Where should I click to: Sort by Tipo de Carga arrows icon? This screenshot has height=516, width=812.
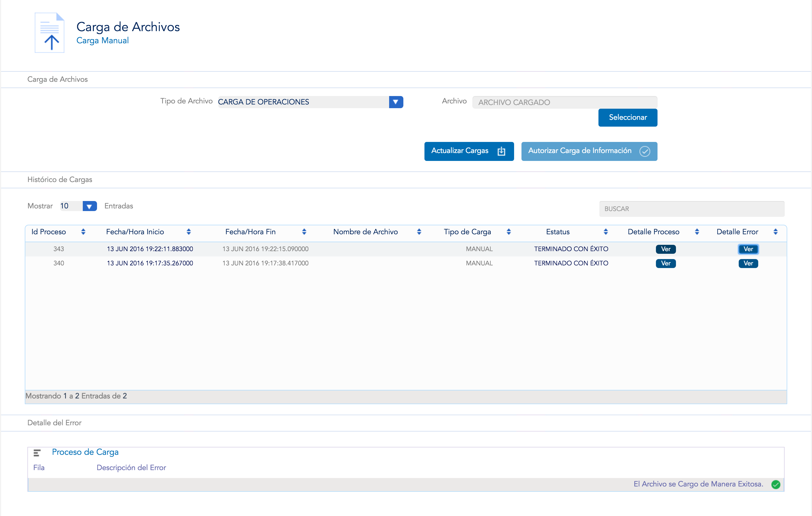coord(509,232)
